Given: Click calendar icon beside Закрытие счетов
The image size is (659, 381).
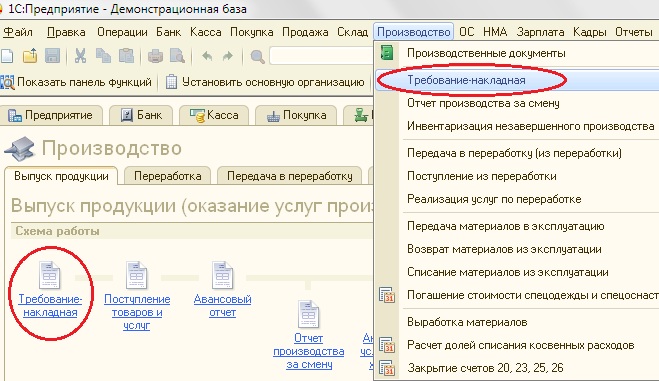Looking at the screenshot, I should (x=387, y=368).
